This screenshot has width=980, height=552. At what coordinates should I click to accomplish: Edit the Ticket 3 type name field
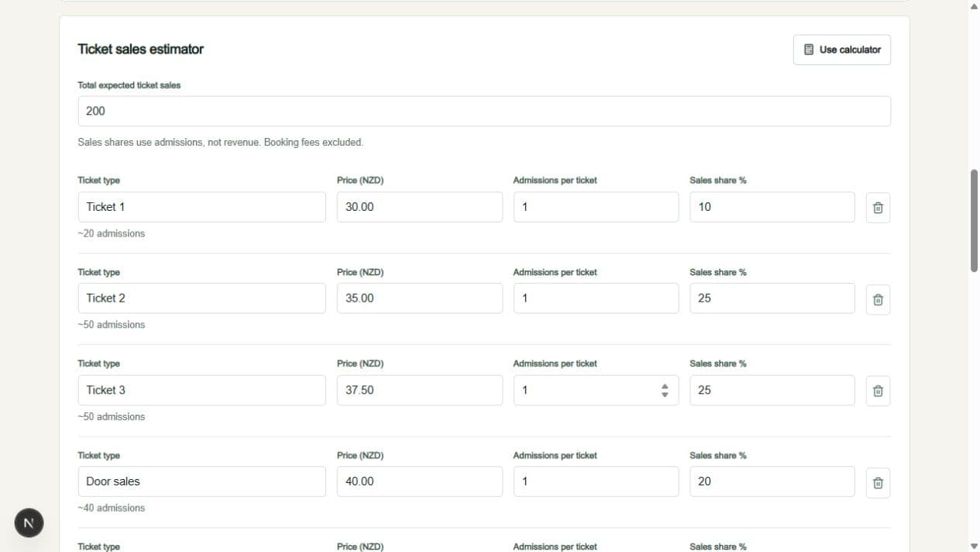pyautogui.click(x=201, y=390)
